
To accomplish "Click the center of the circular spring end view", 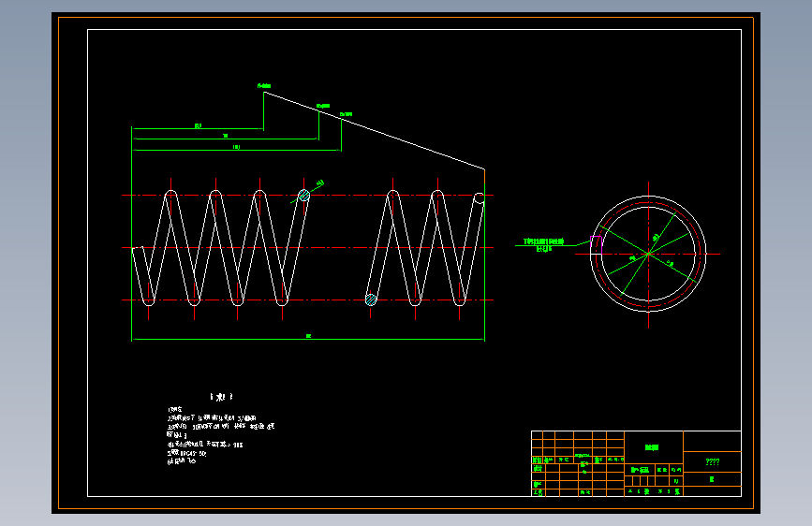I will tap(648, 254).
